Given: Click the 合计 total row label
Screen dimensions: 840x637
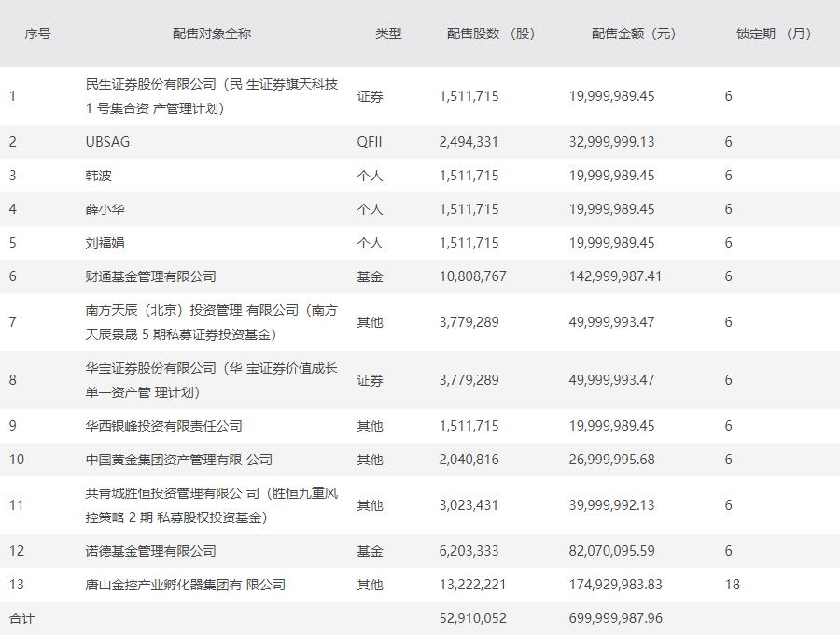Looking at the screenshot, I should pyautogui.click(x=22, y=618).
